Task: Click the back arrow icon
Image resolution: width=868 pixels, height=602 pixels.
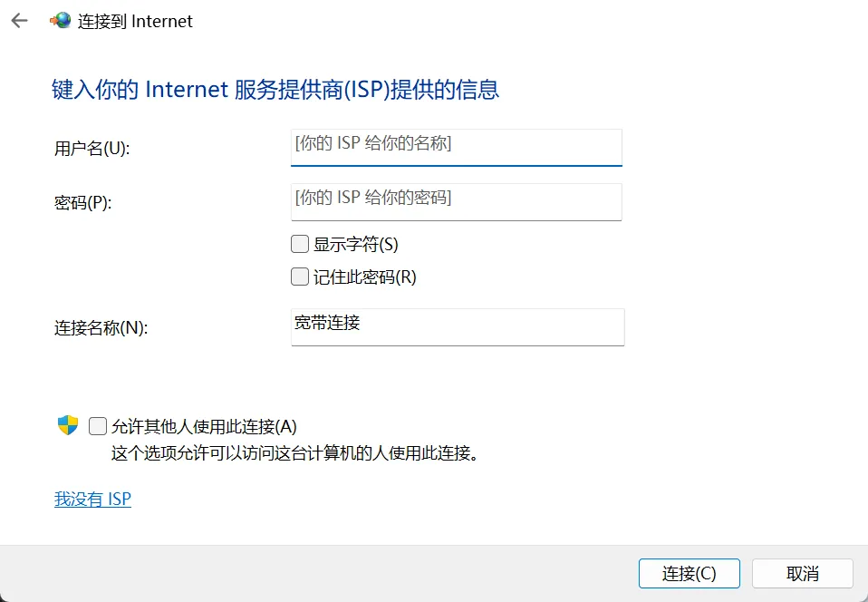Action: coord(18,20)
